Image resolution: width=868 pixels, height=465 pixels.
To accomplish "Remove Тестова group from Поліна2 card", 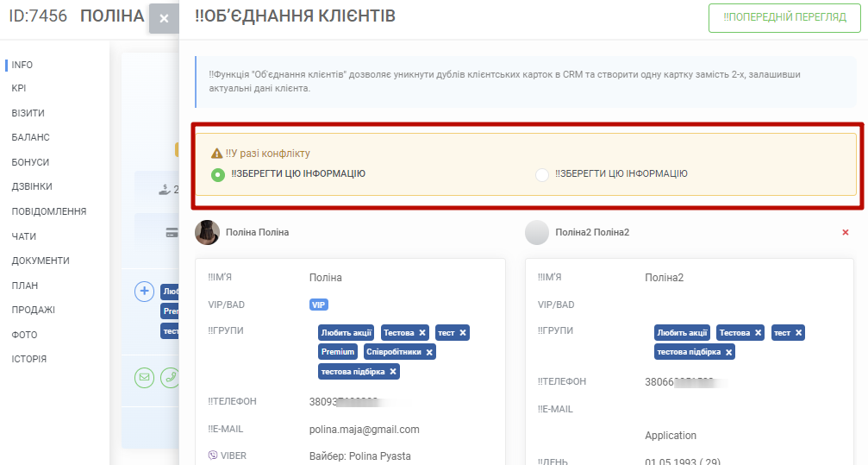I will [x=759, y=333].
